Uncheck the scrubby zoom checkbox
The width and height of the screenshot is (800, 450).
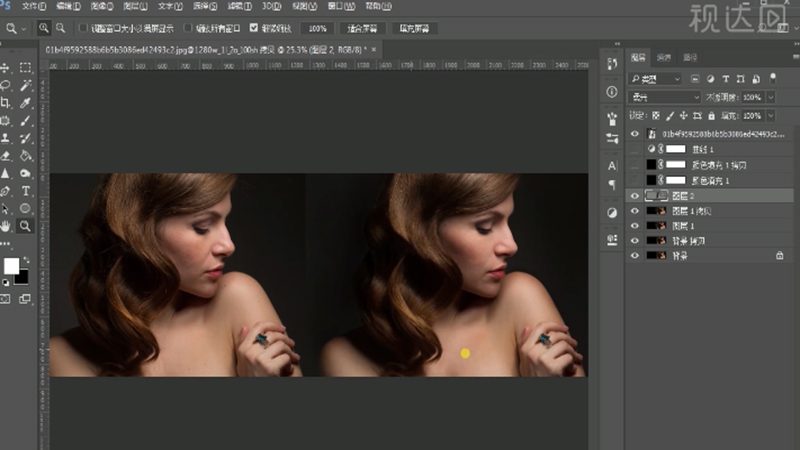[254, 28]
